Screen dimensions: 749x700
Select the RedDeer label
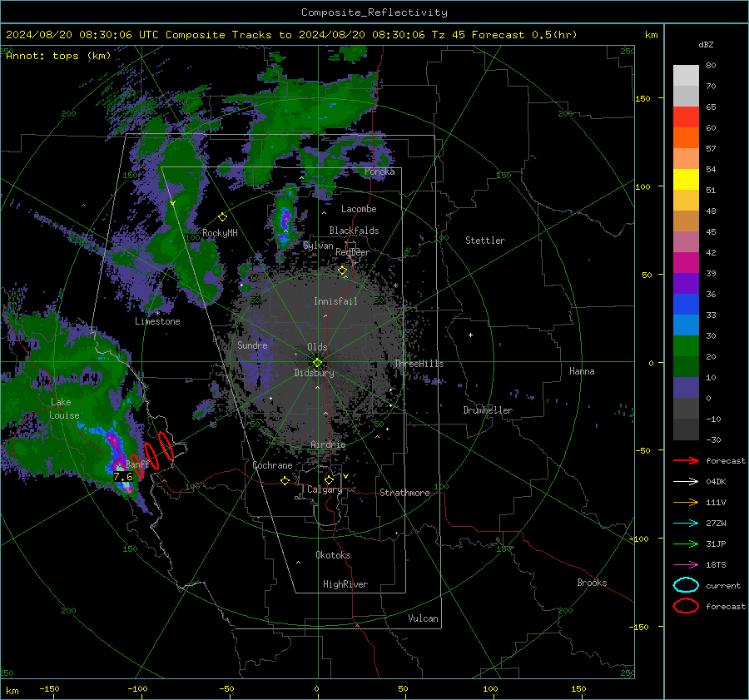pyautogui.click(x=353, y=252)
